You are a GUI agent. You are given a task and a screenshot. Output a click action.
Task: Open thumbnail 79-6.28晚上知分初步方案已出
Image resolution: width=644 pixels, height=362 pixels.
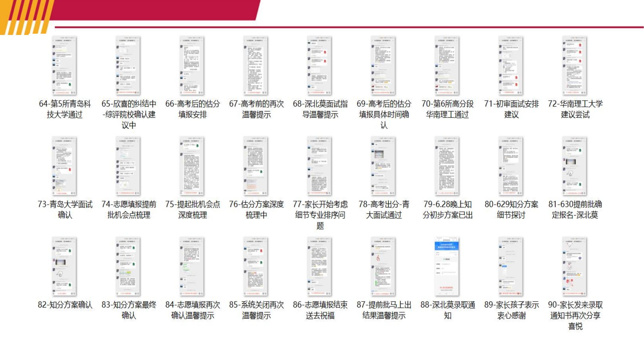pos(447,166)
